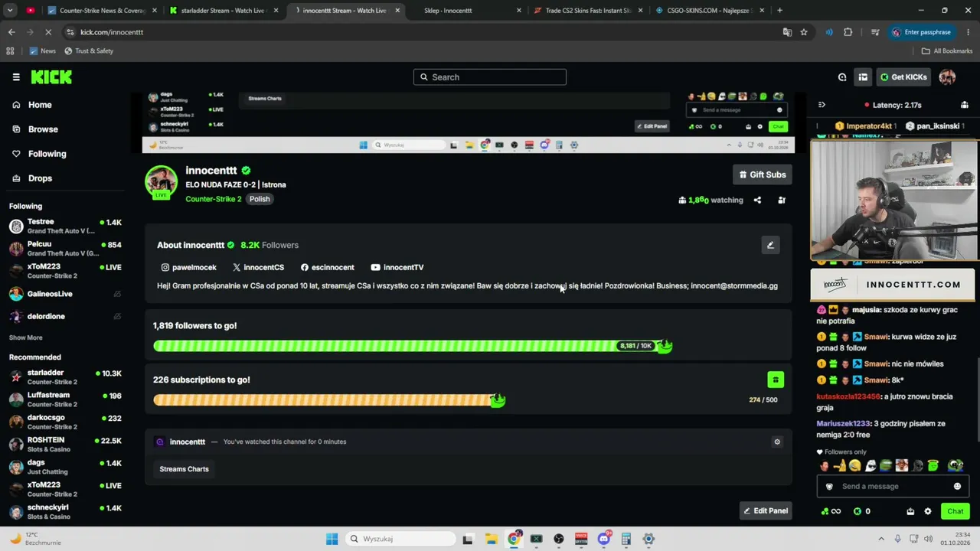The width and height of the screenshot is (980, 551).
Task: Click the Send a message chat input
Action: [x=893, y=487]
